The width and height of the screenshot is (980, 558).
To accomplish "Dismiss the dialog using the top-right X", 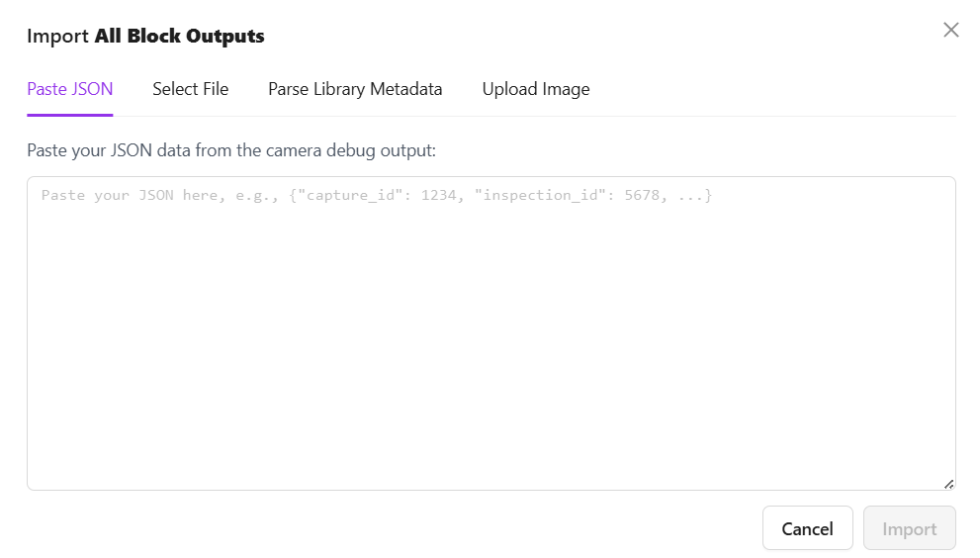I will pos(951,30).
